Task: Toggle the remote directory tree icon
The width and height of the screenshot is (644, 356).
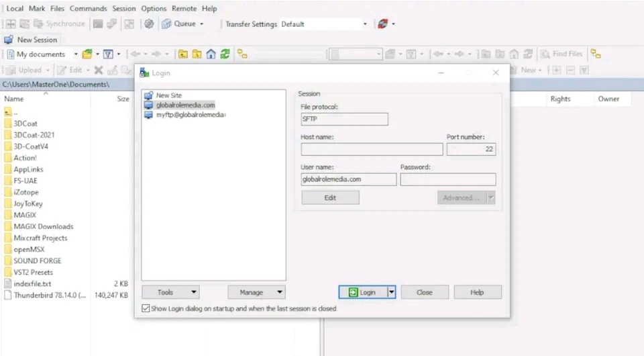Action: click(x=596, y=54)
